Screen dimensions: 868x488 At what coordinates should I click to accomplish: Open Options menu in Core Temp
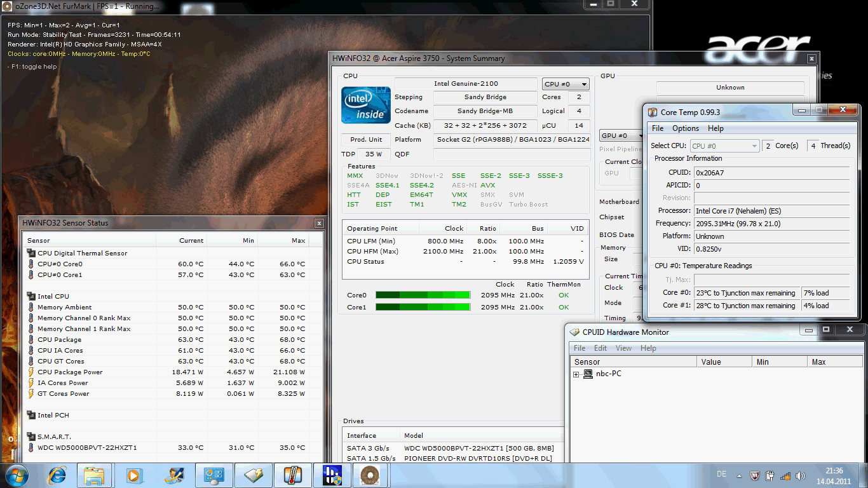686,128
